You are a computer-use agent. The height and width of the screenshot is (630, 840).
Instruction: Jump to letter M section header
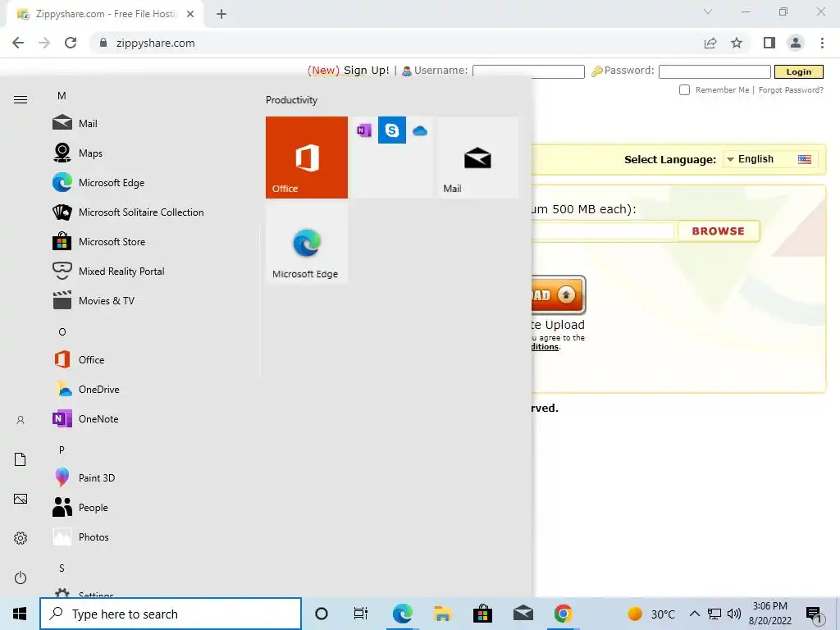click(x=62, y=96)
